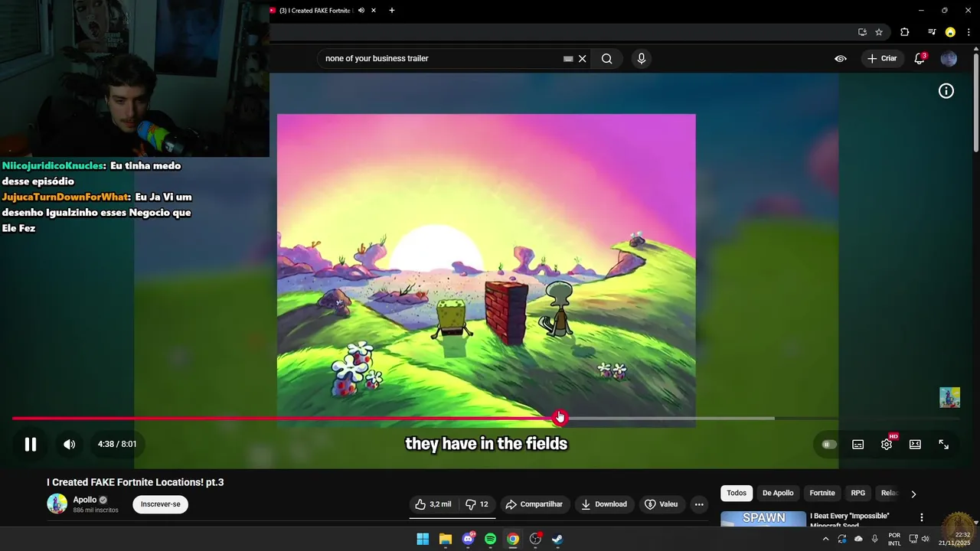Click the Inscrever-se subscribe button
Screen dimensions: 980x551
(160, 504)
